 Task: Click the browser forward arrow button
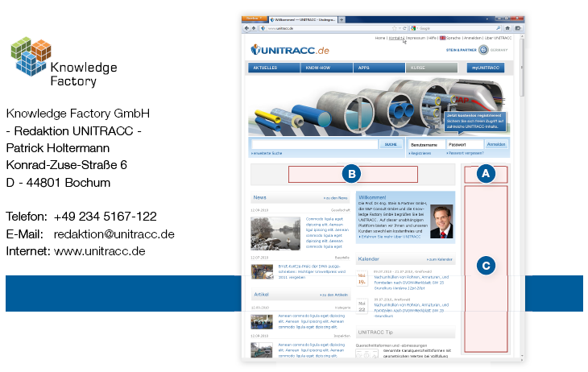click(x=253, y=27)
